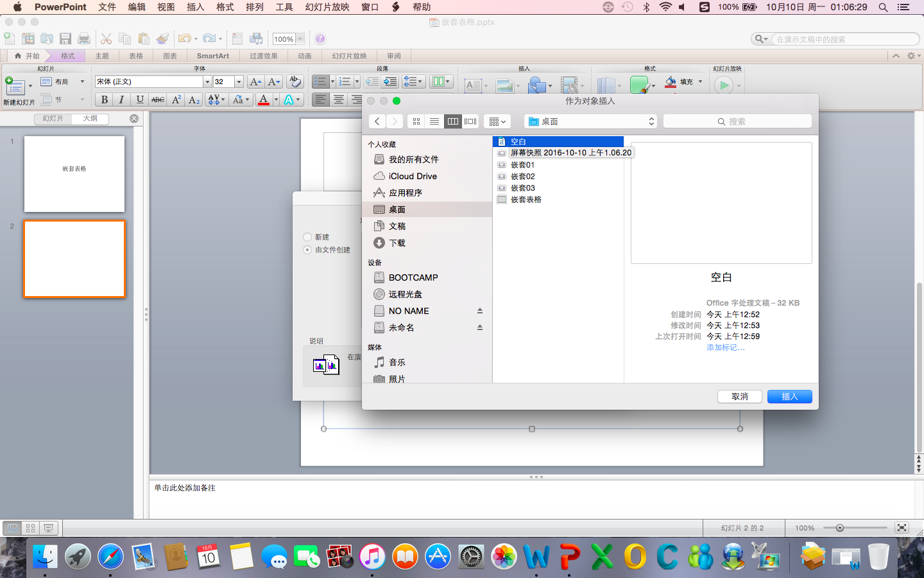
Task: Go back in the file dialog
Action: [x=377, y=121]
